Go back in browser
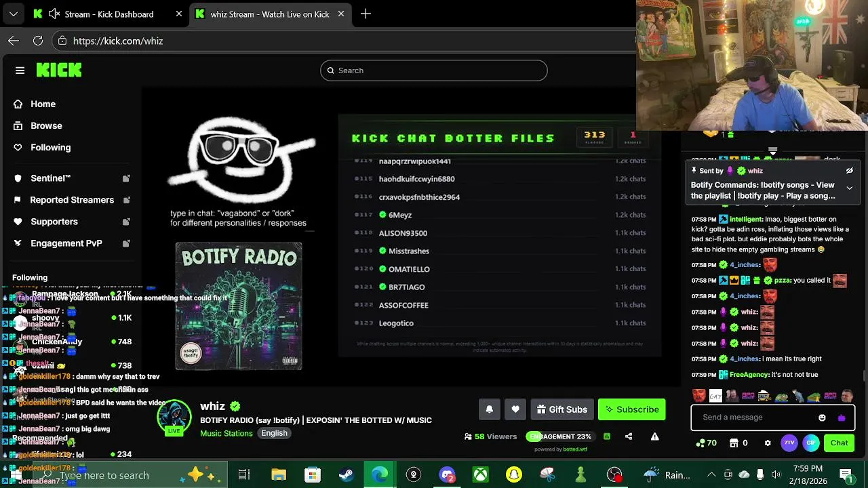Screen dimensions: 868x488 click(x=14, y=41)
